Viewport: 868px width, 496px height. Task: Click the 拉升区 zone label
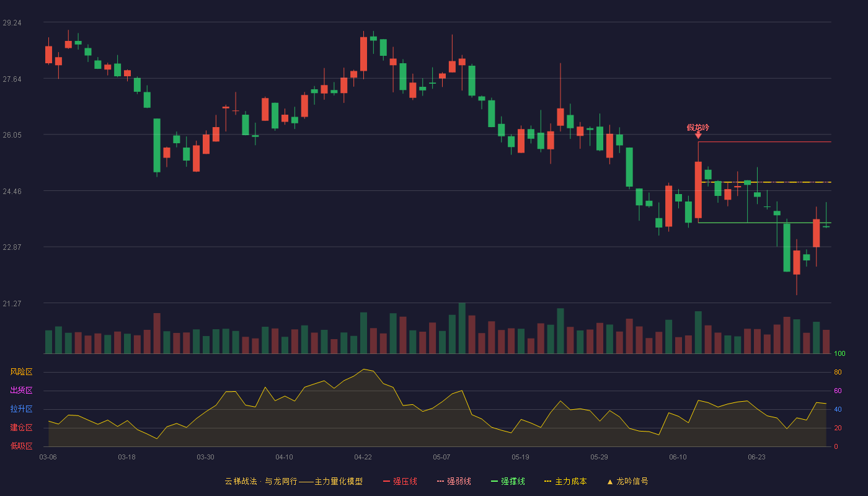[x=21, y=409]
